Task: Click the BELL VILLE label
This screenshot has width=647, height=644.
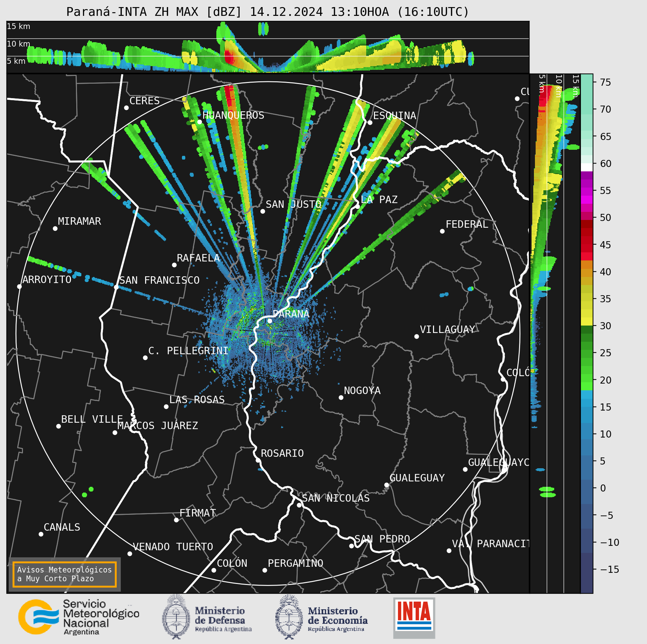Action: 92,419
